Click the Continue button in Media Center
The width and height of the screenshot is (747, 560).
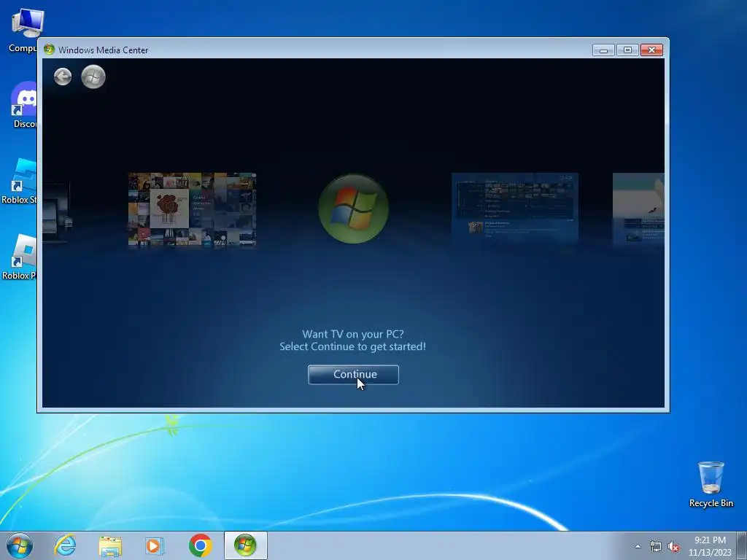click(x=353, y=375)
